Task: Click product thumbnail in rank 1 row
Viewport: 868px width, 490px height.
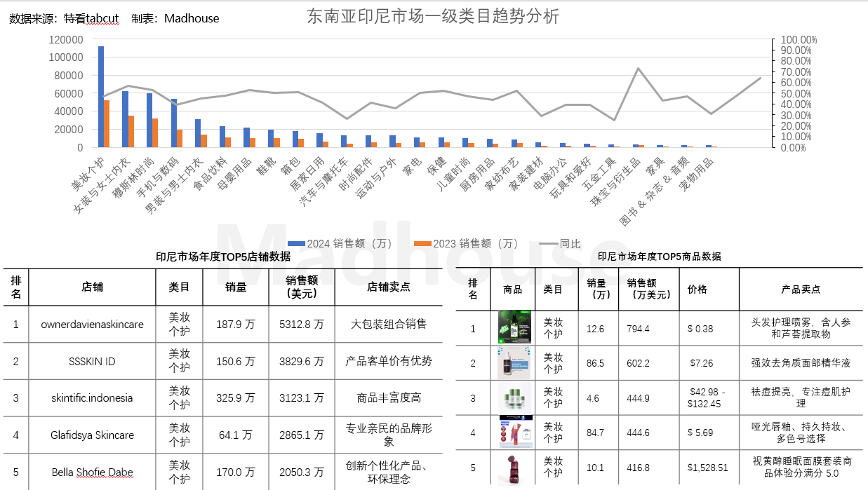Action: [514, 327]
